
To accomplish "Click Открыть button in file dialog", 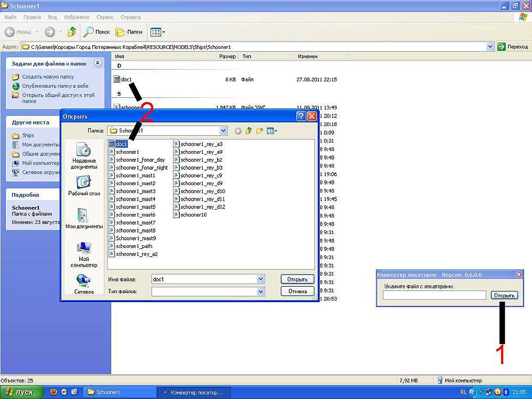I will (297, 279).
